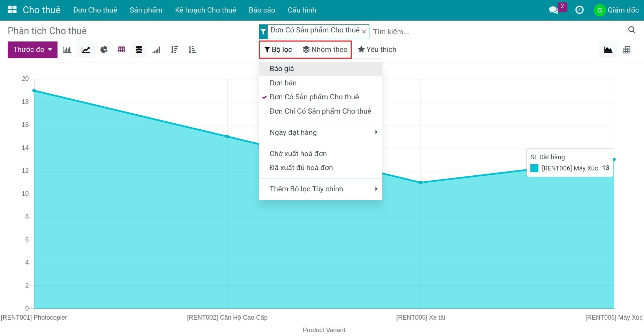Switch to pie chart view
The height and width of the screenshot is (336, 644).
(x=104, y=49)
